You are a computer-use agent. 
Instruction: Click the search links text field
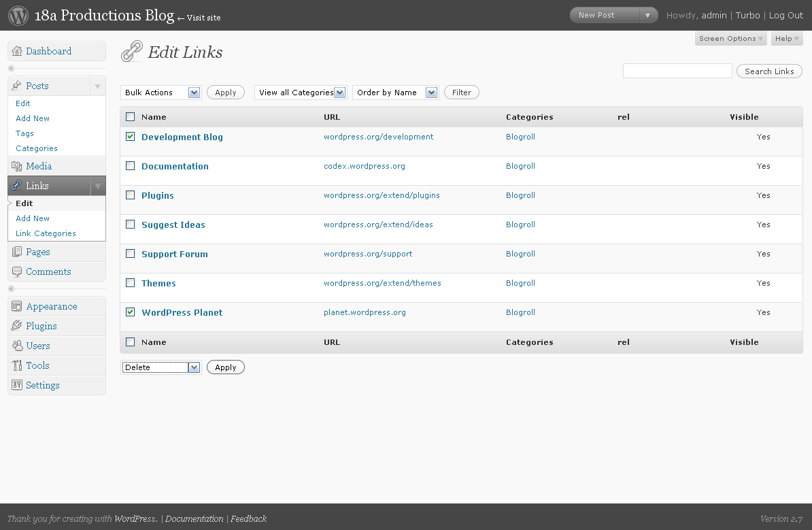tap(677, 71)
